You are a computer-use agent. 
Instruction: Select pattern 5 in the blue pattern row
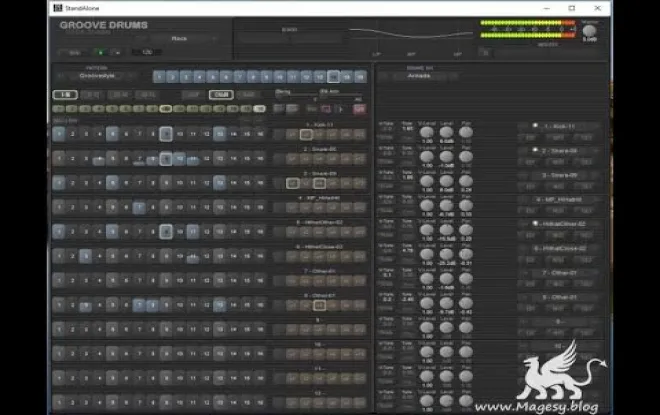point(213,77)
